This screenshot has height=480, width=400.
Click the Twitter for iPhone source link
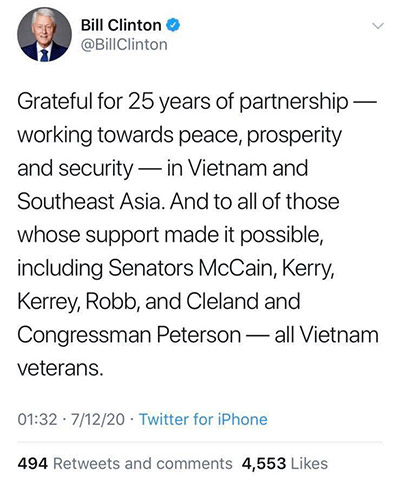point(203,419)
